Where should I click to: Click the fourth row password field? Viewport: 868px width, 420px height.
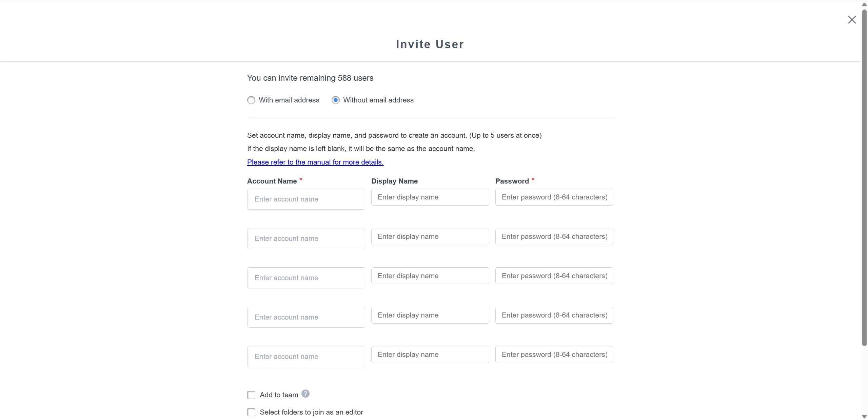pos(554,315)
